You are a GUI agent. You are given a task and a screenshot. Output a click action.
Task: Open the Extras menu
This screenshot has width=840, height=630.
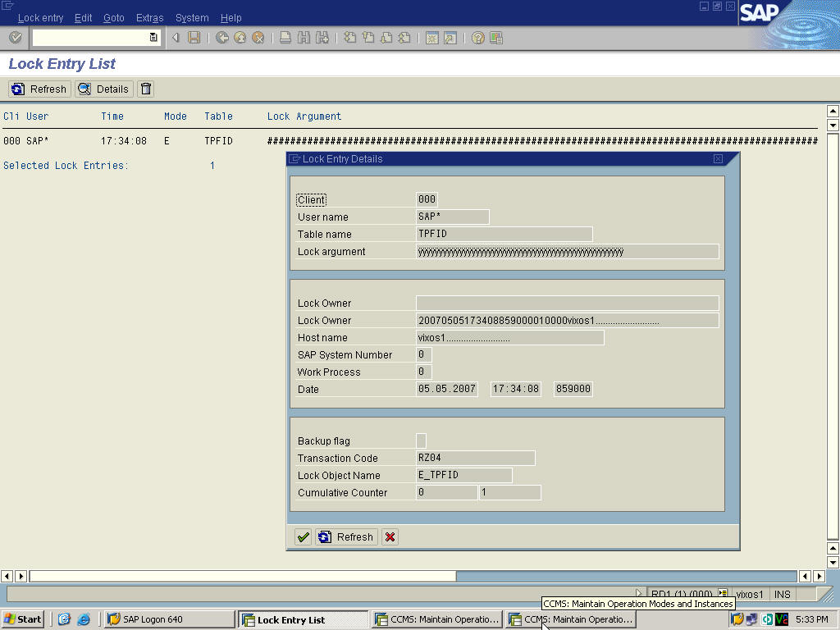[x=149, y=17]
